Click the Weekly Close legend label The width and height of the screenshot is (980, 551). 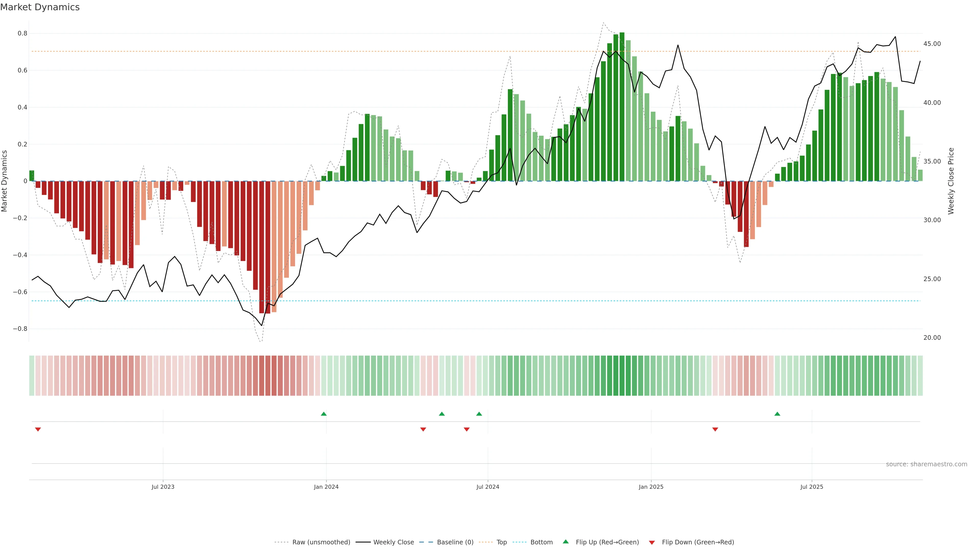[x=393, y=542]
